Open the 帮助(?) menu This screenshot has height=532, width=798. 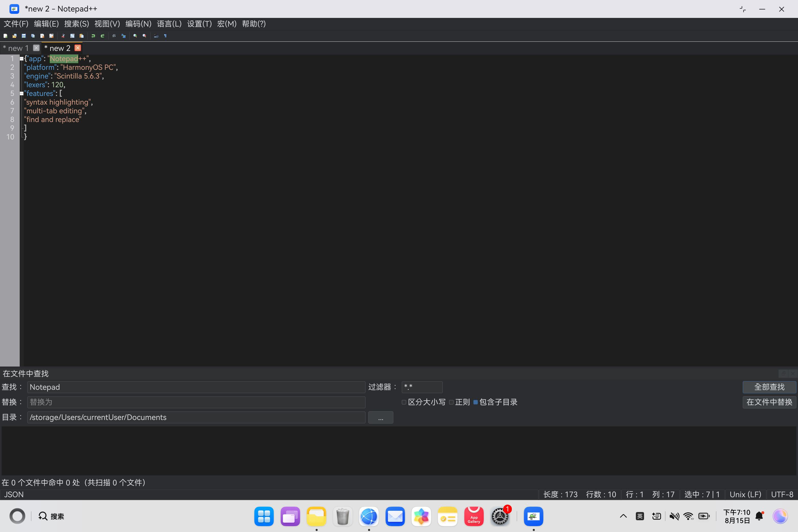254,24
